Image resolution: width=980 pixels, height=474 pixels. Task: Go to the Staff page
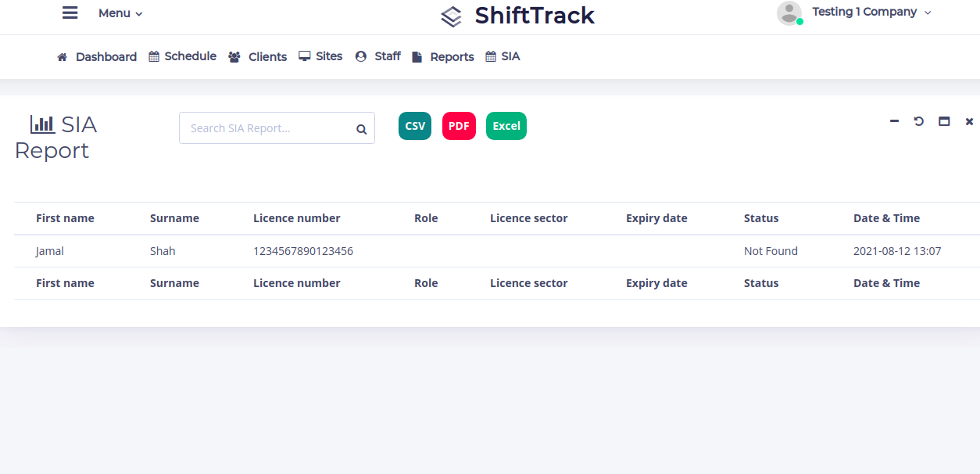[378, 56]
